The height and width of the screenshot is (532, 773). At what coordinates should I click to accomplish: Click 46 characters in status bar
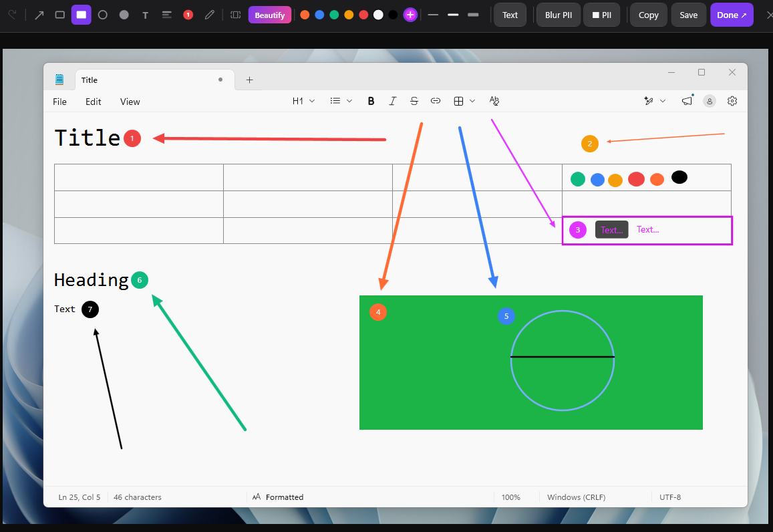pyautogui.click(x=138, y=497)
